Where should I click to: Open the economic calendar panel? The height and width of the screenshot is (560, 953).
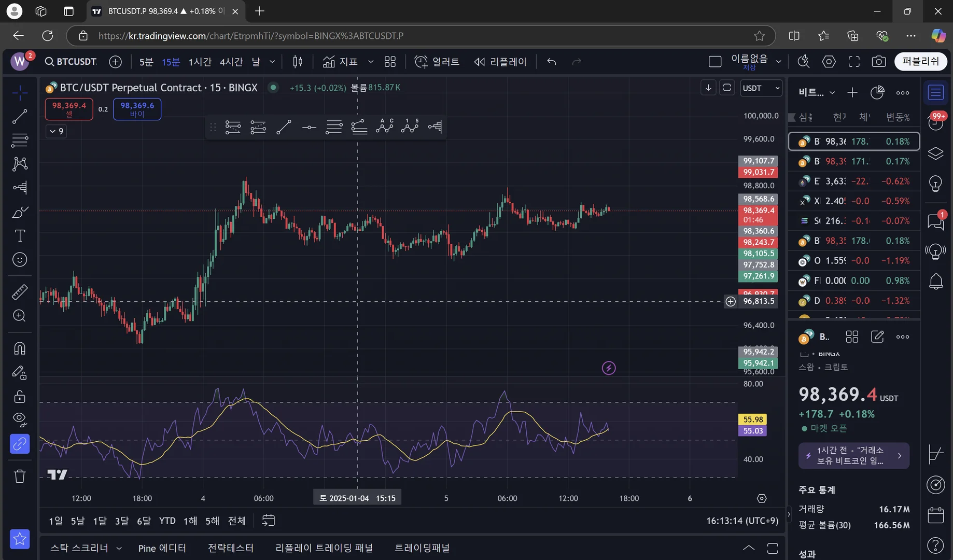[x=936, y=515]
